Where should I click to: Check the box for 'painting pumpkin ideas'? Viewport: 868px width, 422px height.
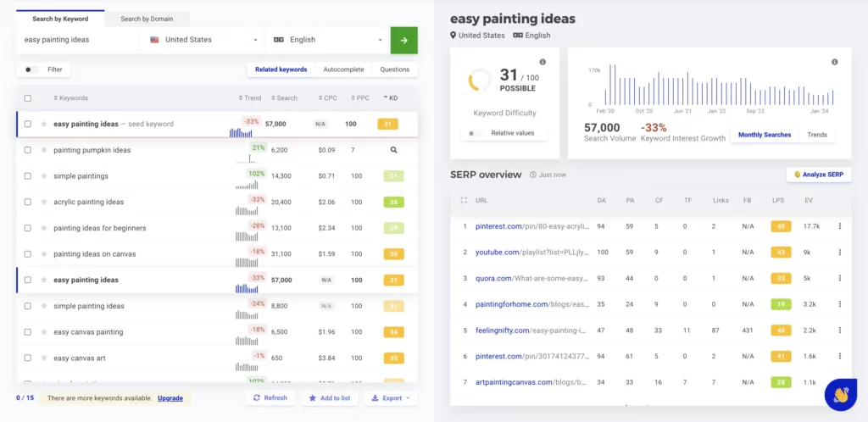28,150
